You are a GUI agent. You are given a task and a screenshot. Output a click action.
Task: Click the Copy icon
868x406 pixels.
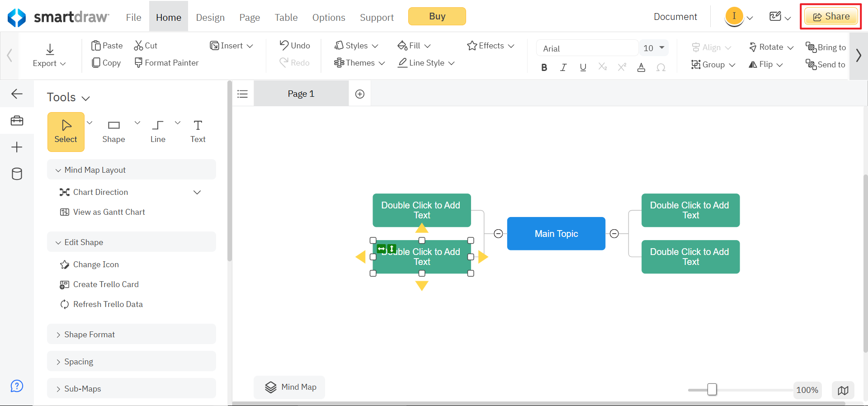coord(96,63)
